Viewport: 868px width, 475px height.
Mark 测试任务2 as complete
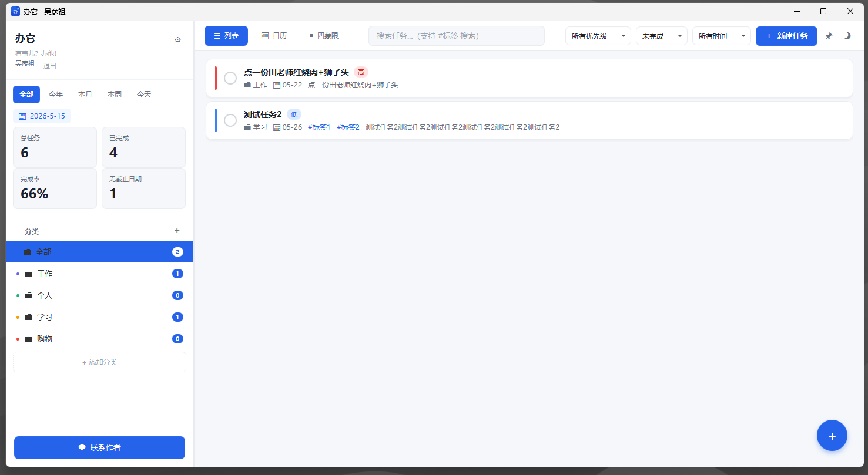click(x=230, y=120)
